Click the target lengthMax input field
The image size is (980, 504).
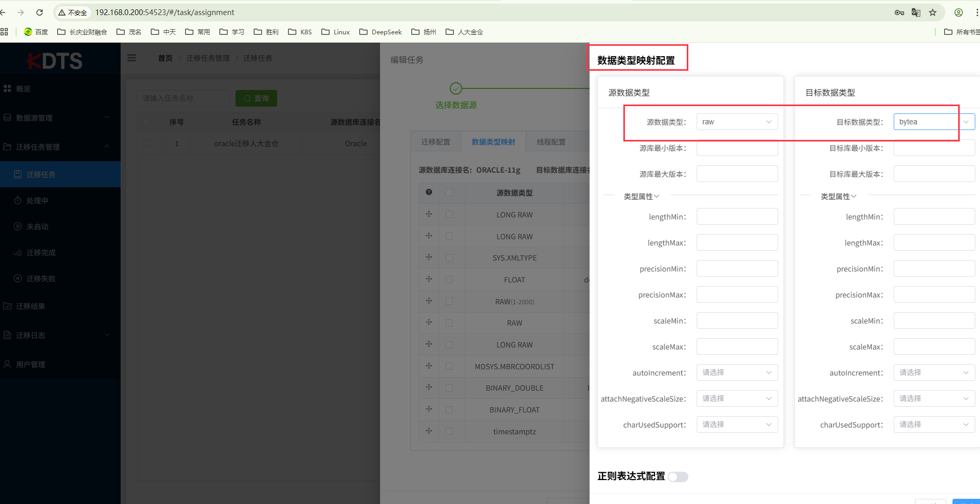[934, 242]
